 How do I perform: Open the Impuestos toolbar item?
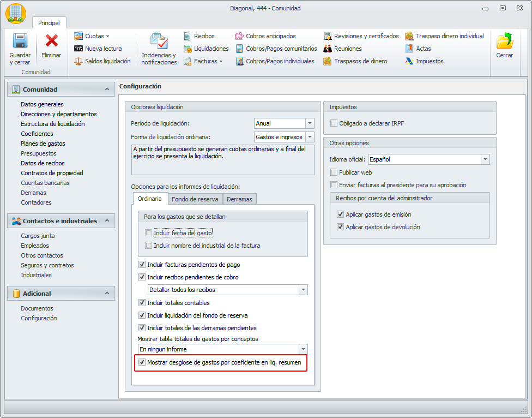[x=424, y=61]
